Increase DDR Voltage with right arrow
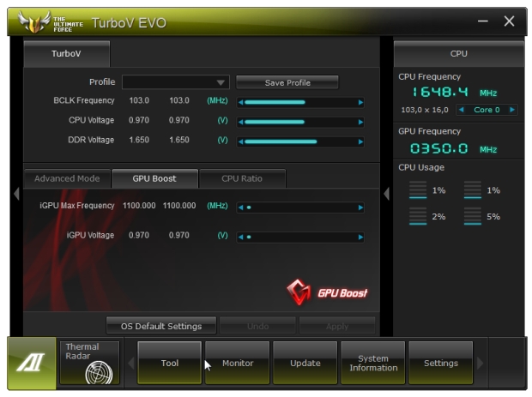The width and height of the screenshot is (532, 397). pos(360,141)
